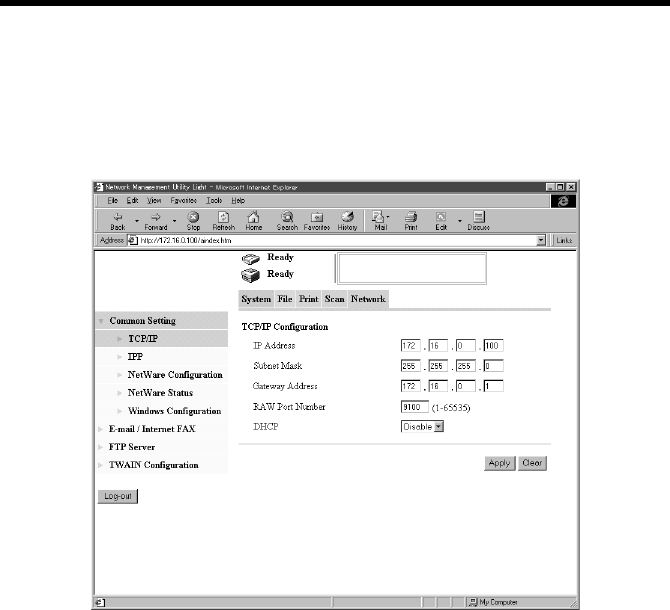Open the Links toolbar

pos(564,240)
